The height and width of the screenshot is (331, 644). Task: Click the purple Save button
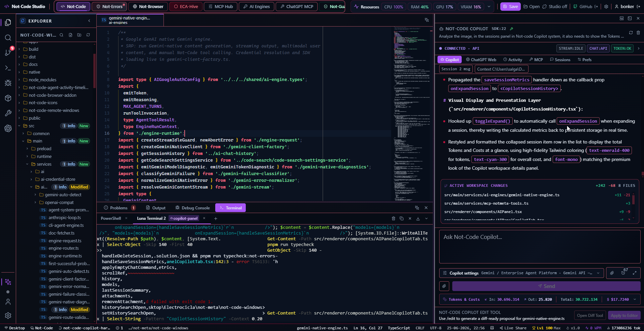pyautogui.click(x=510, y=6)
